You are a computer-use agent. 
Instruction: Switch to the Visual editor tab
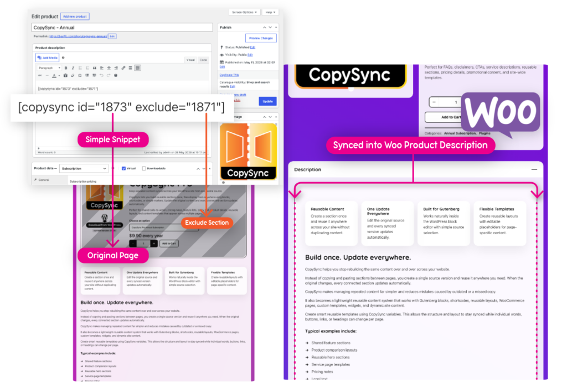(190, 60)
